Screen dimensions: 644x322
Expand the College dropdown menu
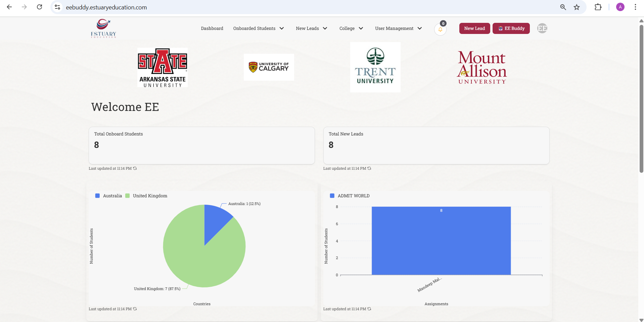(x=351, y=29)
